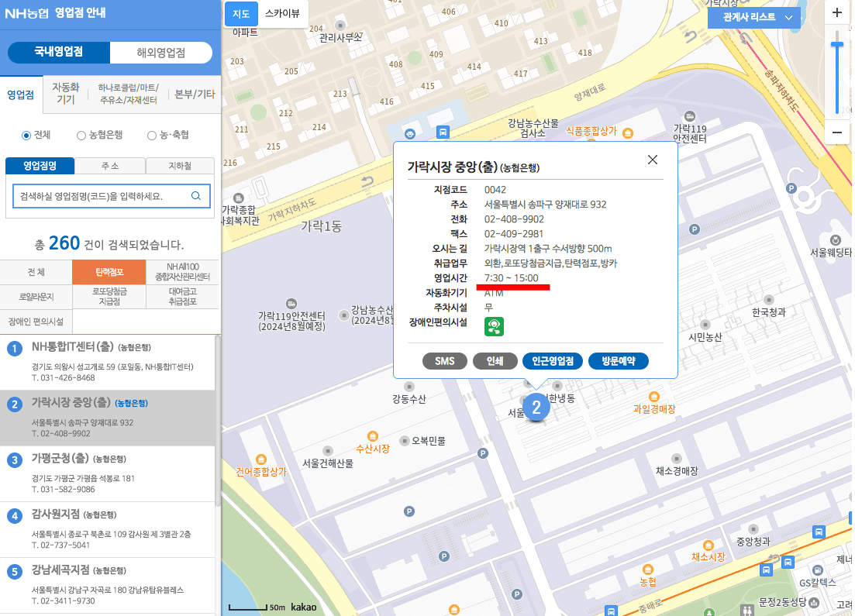Select the 농·축협 radio button
This screenshot has height=616, width=855.
[152, 135]
